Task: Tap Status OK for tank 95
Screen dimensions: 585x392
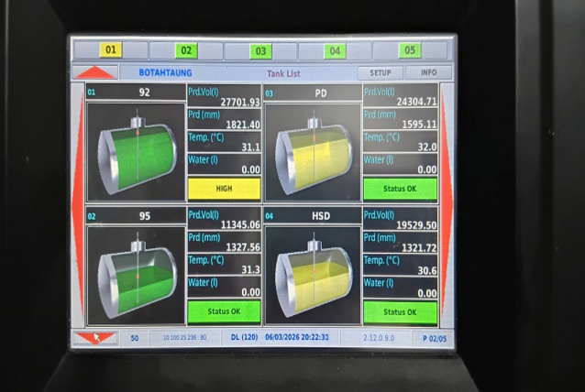Action: pos(224,311)
